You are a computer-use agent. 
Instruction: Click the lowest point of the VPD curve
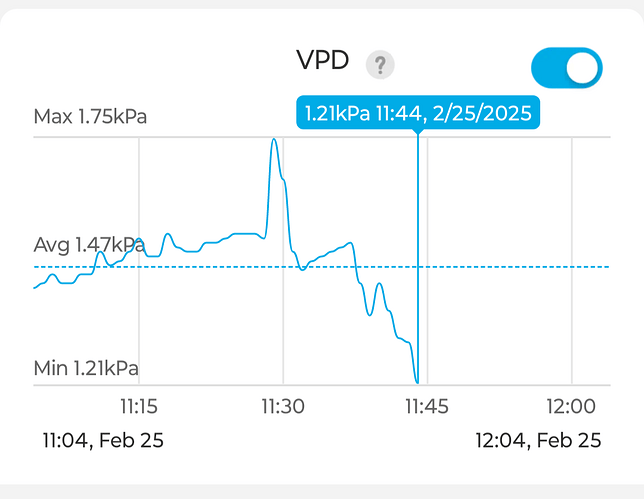415,381
